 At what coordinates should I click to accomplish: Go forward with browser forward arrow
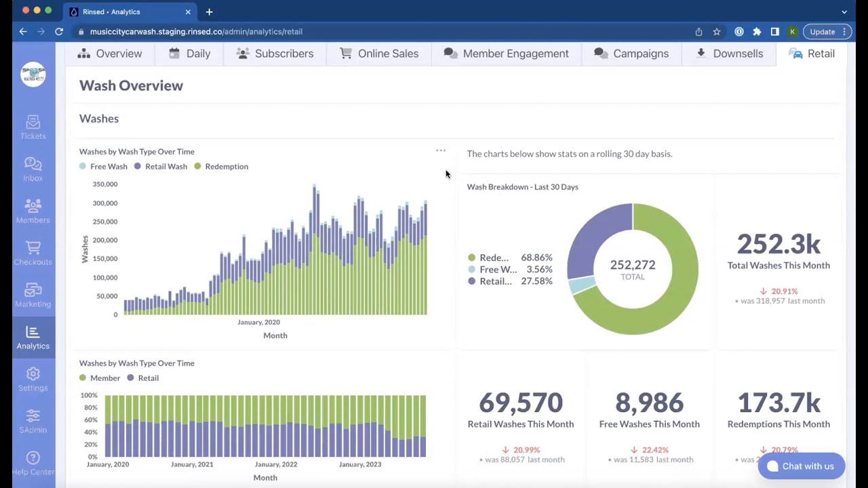click(41, 31)
